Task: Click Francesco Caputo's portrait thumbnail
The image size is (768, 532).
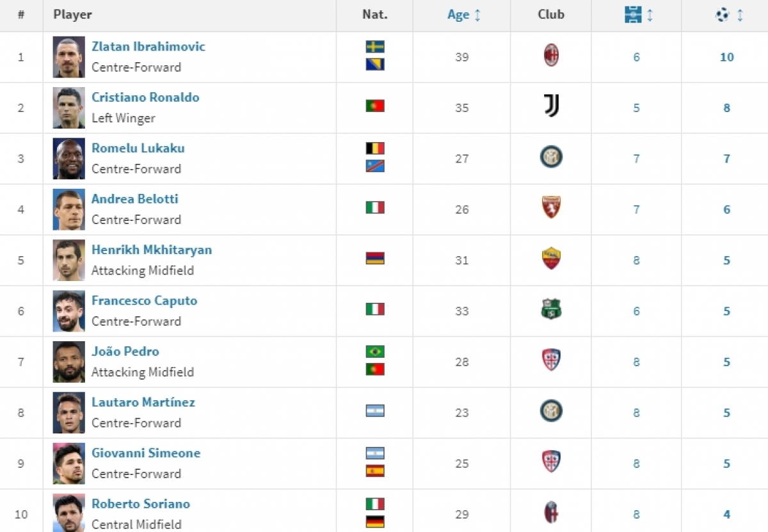Action: point(68,311)
